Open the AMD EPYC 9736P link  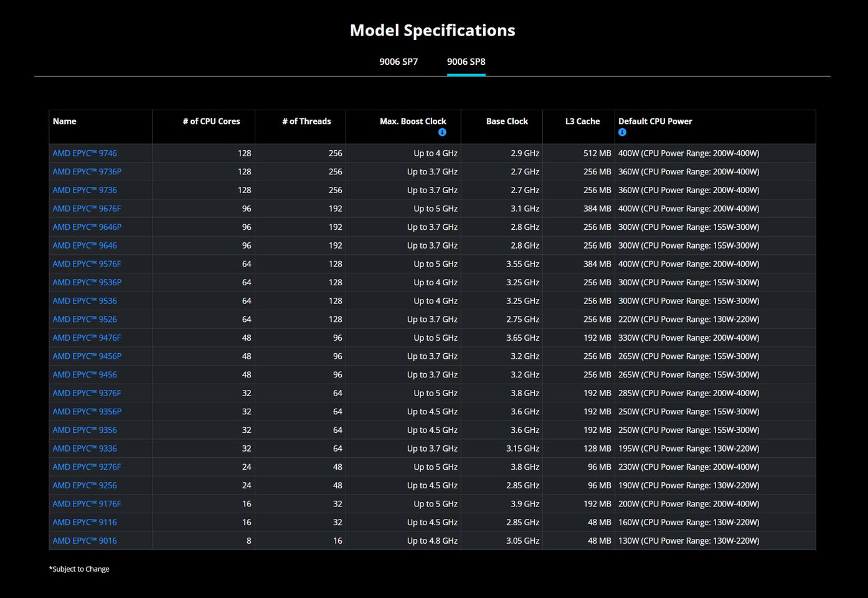pyautogui.click(x=87, y=171)
